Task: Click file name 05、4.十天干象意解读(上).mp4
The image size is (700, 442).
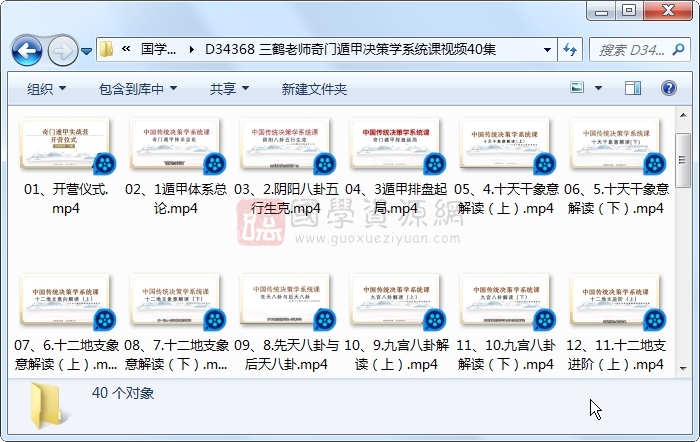Action: 506,199
